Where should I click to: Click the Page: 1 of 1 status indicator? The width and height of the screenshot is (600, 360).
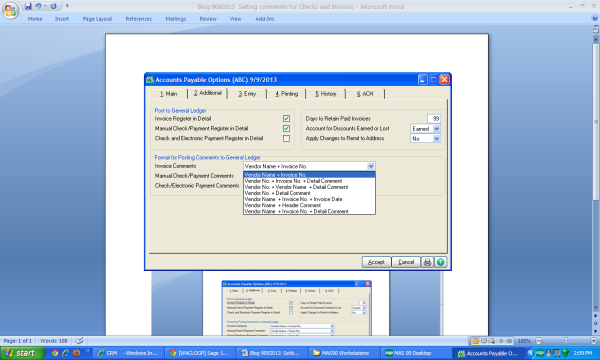click(x=17, y=341)
